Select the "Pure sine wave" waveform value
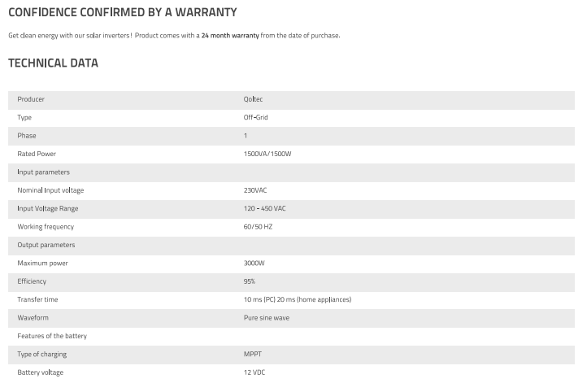 (x=266, y=318)
